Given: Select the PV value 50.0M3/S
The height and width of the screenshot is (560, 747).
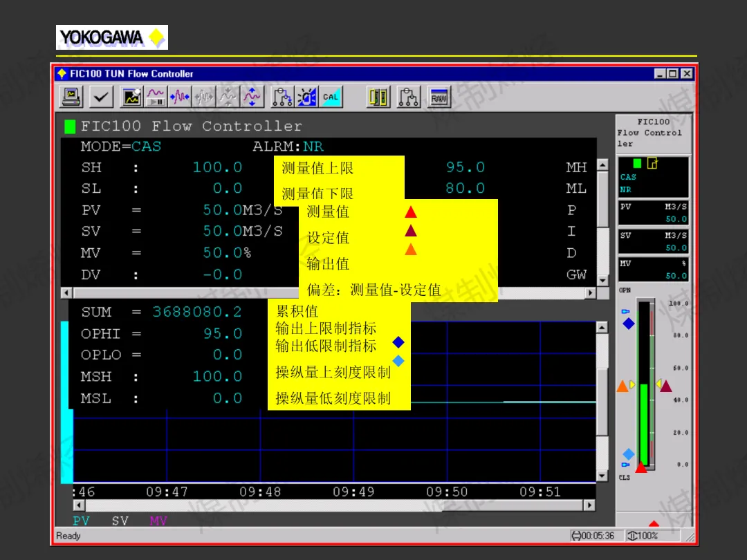Looking at the screenshot, I should click(x=243, y=210).
